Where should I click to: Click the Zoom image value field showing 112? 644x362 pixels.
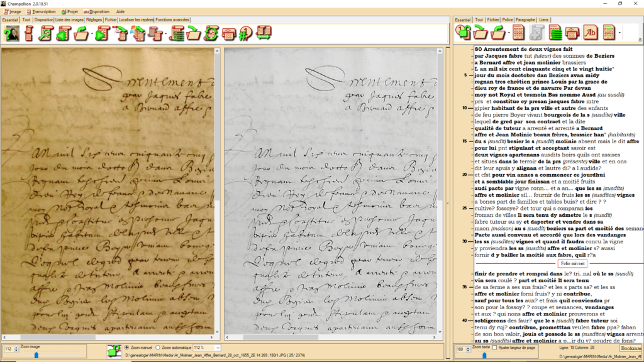point(8,349)
